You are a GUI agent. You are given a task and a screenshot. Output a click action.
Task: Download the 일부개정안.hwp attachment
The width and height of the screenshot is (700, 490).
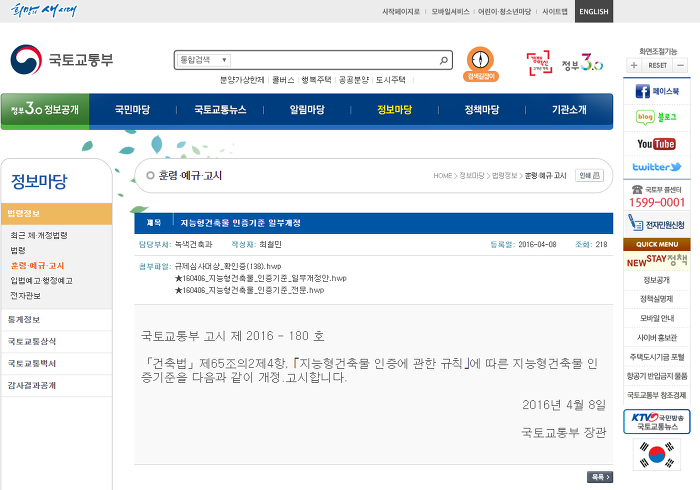[261, 278]
